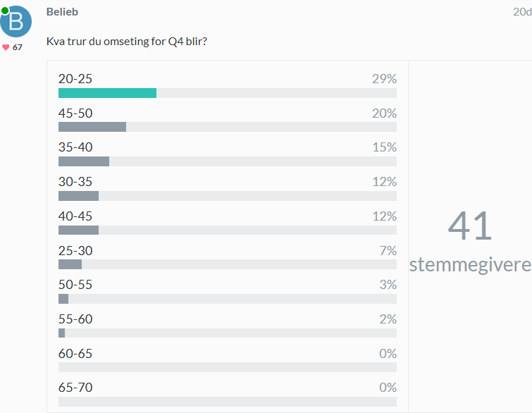Click the poll question text
532x413 pixels.
(127, 41)
